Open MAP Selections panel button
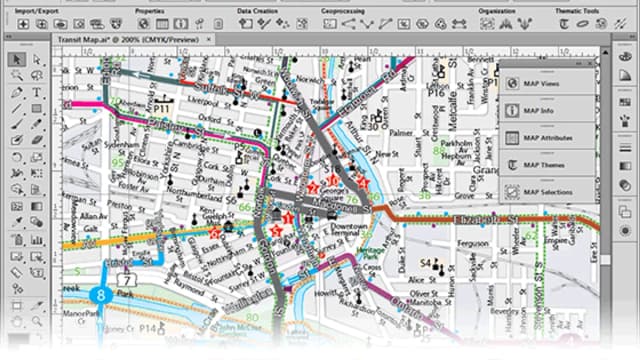This screenshot has height=360, width=640. coord(547,192)
